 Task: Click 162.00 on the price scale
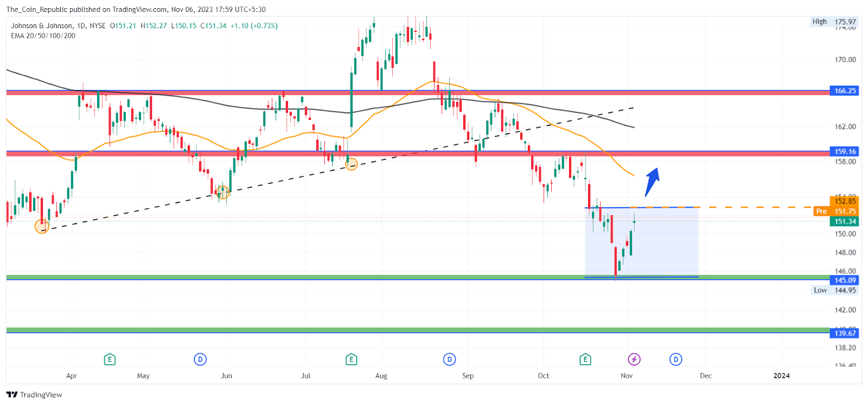[845, 127]
